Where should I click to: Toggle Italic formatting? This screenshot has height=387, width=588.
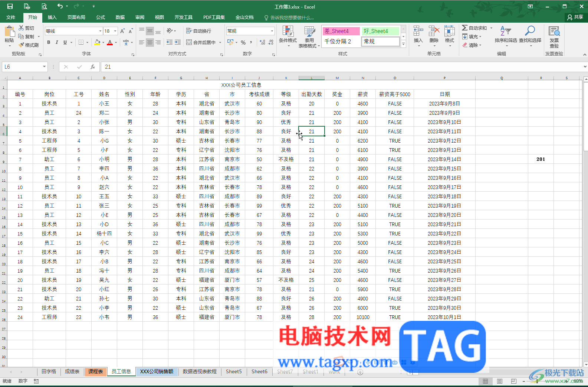pyautogui.click(x=57, y=42)
